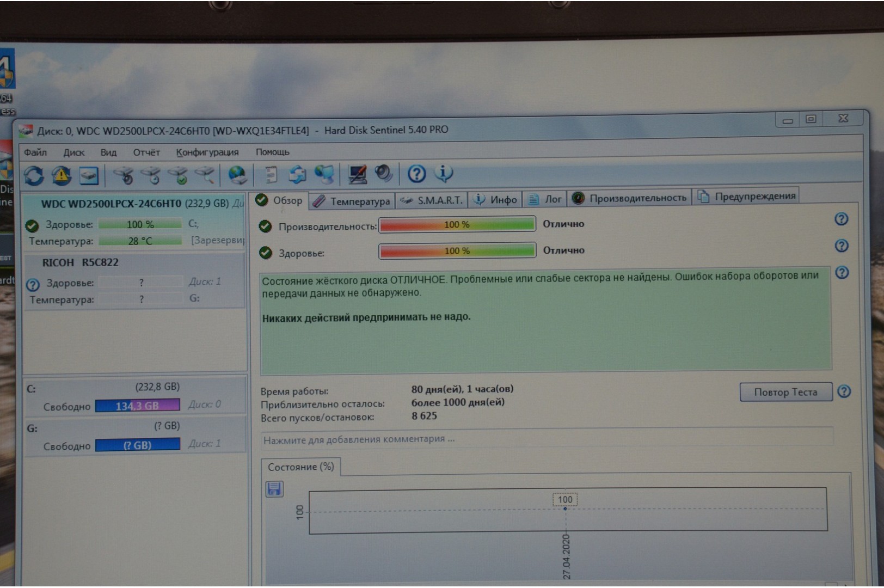Click help icon beside the status description
884x588 pixels.
click(x=842, y=272)
